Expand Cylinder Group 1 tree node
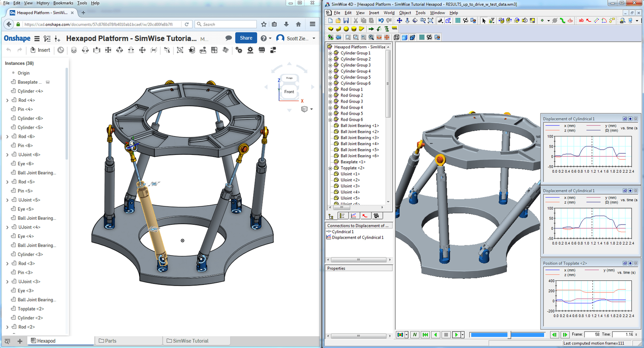The image size is (644, 348). tap(330, 53)
